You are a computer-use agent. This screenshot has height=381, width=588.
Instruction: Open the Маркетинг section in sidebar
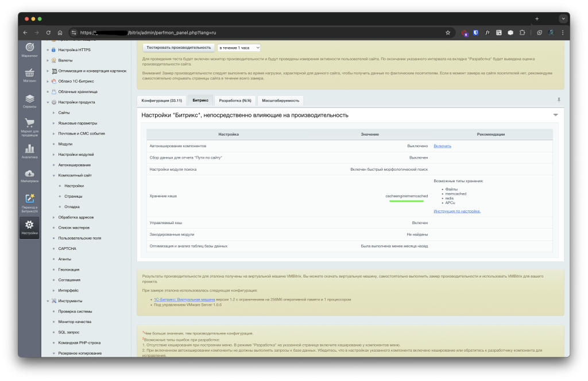[x=29, y=49]
